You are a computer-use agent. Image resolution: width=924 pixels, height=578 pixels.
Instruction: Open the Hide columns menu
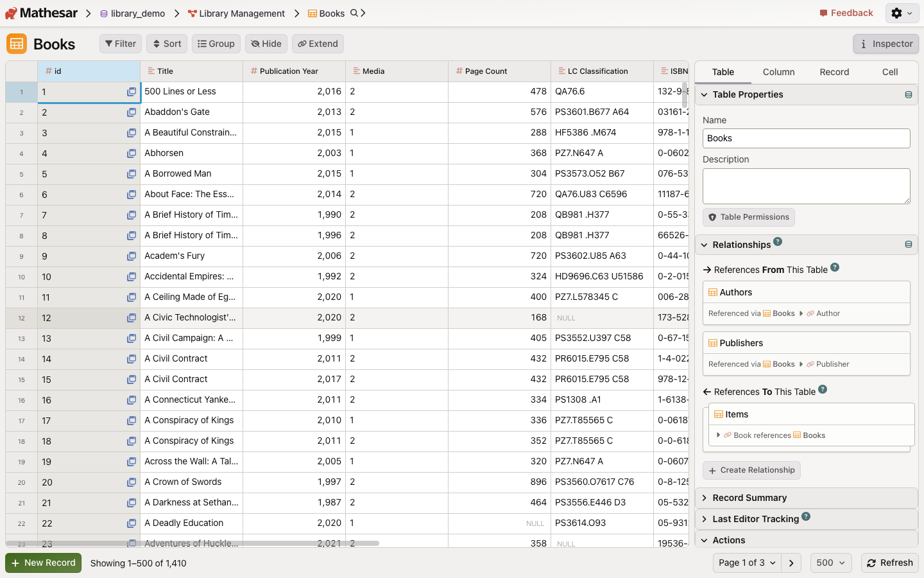(266, 44)
